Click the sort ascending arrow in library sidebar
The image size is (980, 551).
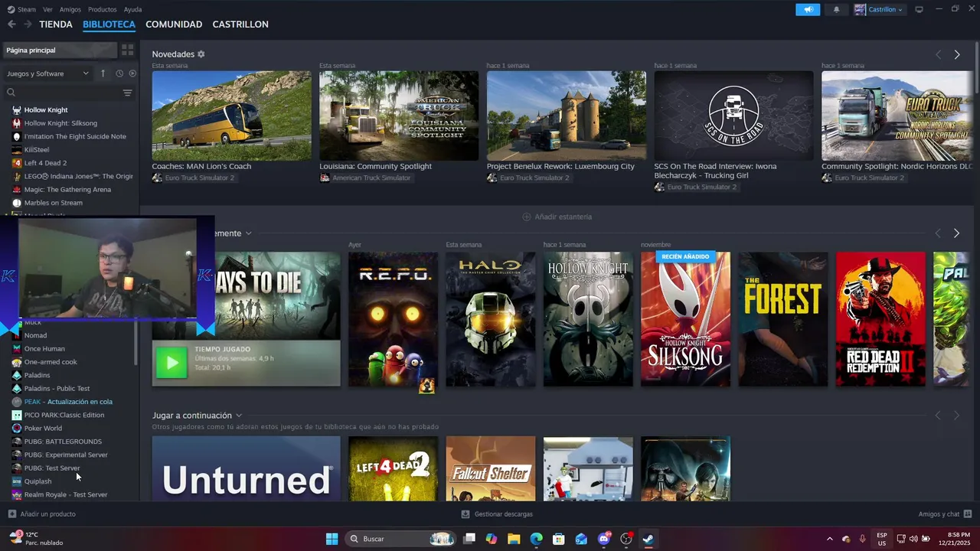103,73
